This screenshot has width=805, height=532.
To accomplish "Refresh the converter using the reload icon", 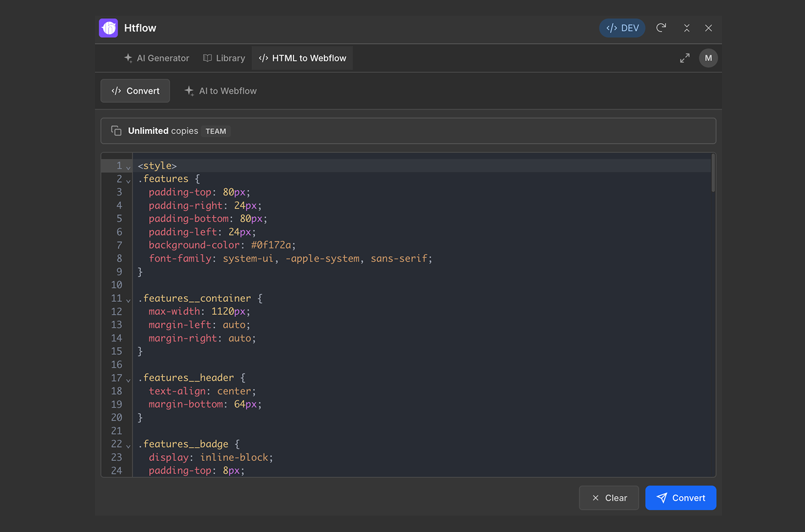I will (660, 28).
